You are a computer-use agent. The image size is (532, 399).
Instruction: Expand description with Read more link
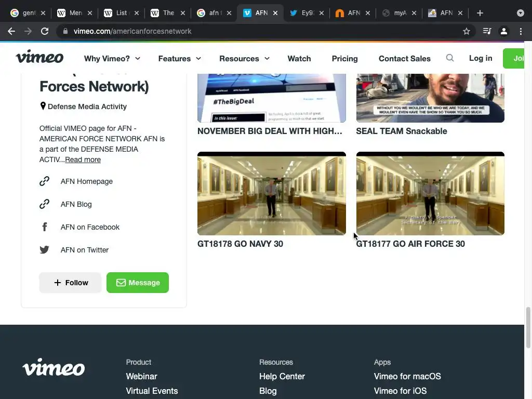pos(83,159)
